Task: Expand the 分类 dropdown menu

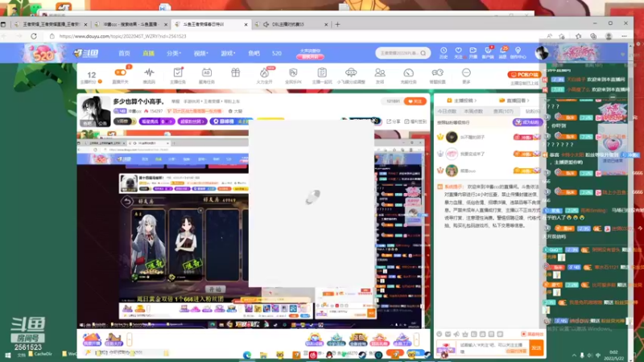Action: 174,53
